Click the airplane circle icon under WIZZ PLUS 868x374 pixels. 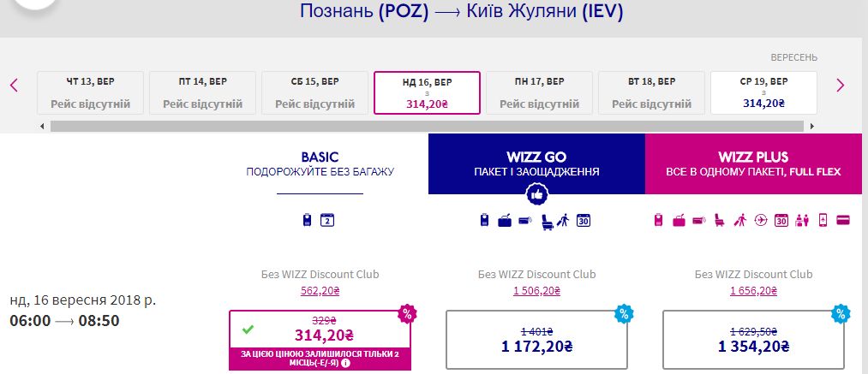point(760,221)
